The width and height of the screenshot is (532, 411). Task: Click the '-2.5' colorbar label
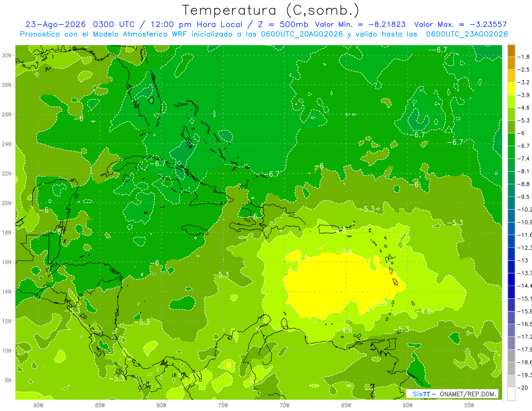pos(524,70)
